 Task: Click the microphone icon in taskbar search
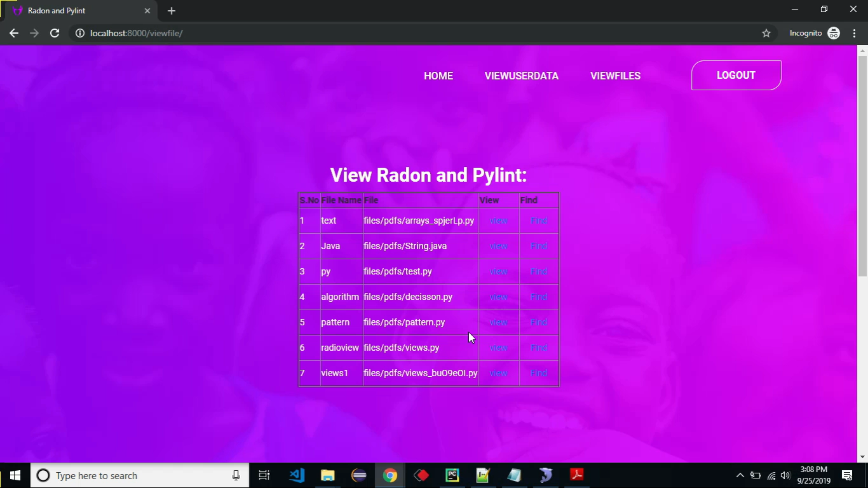coord(236,475)
